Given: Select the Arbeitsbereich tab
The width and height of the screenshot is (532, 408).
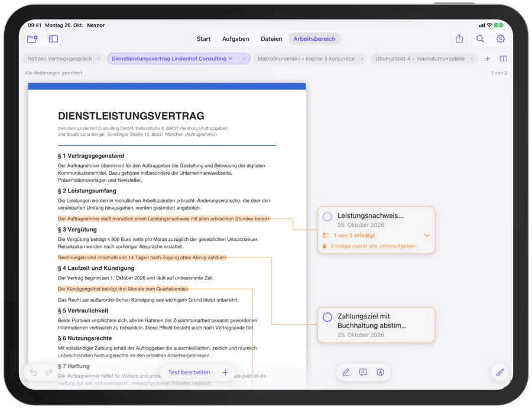Looking at the screenshot, I should tap(314, 39).
